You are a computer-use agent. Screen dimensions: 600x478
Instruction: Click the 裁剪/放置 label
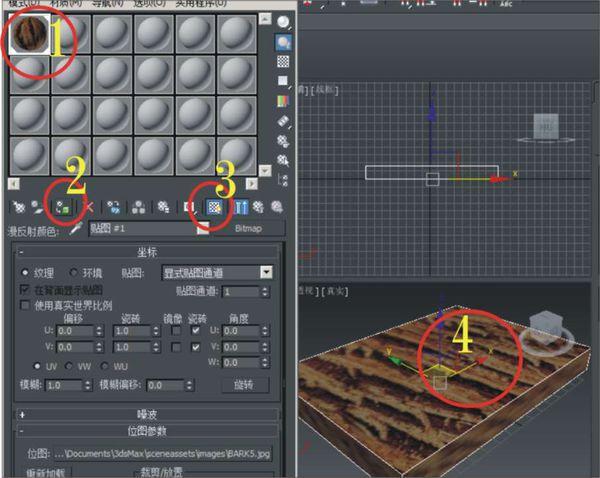[x=160, y=472]
